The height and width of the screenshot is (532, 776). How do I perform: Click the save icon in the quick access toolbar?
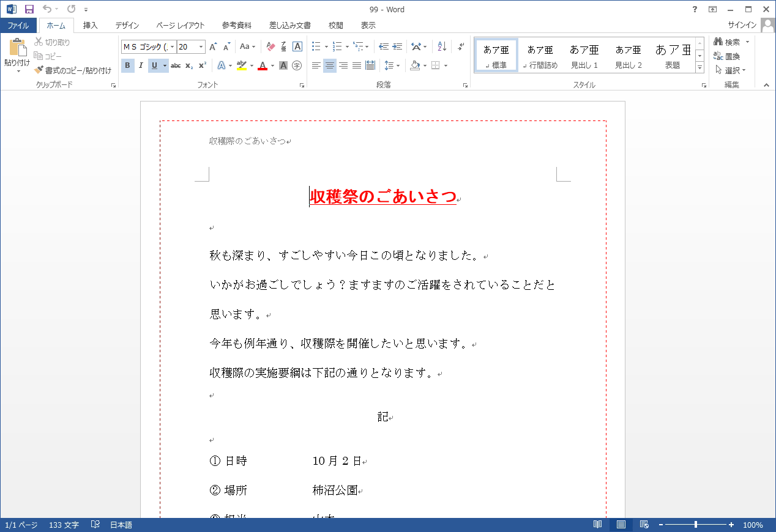click(x=29, y=9)
